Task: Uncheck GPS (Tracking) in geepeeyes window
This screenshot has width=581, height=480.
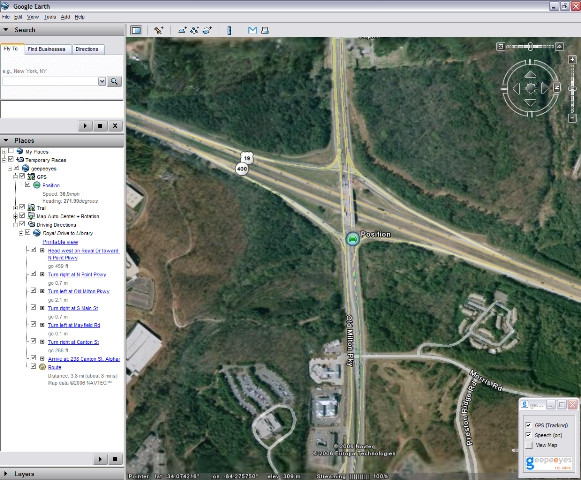Action: click(x=529, y=425)
